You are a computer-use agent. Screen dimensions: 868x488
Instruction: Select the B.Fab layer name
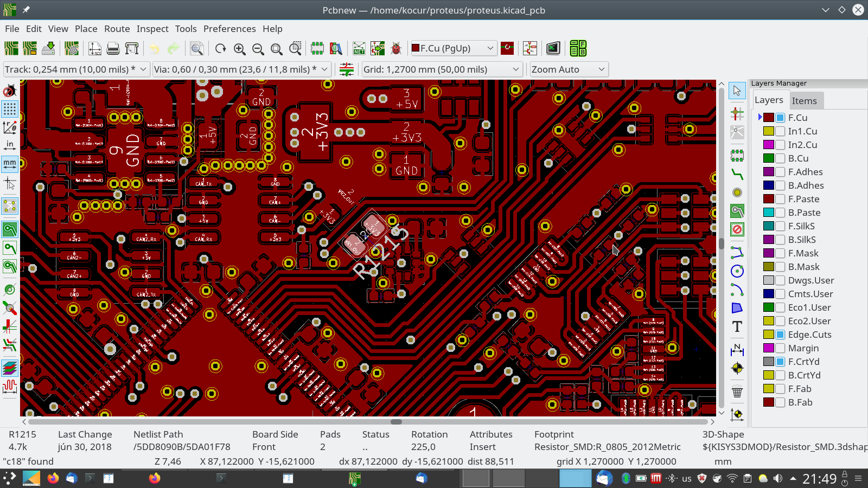pos(800,402)
